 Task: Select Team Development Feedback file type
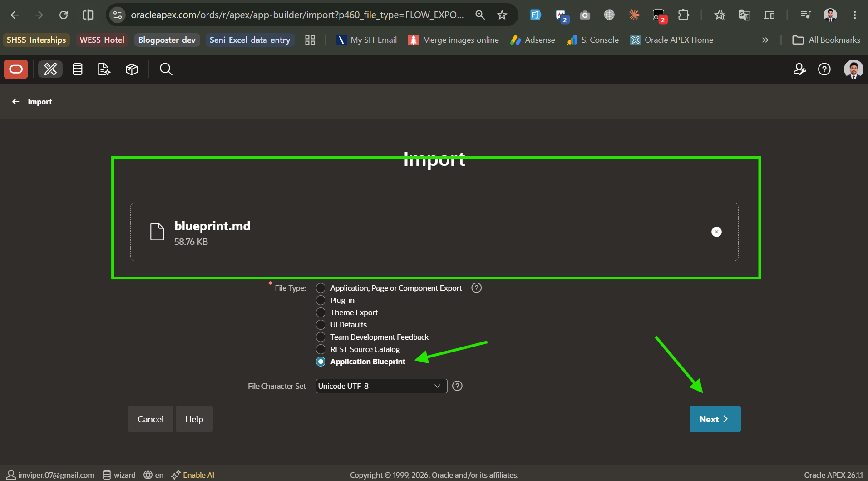click(x=321, y=337)
